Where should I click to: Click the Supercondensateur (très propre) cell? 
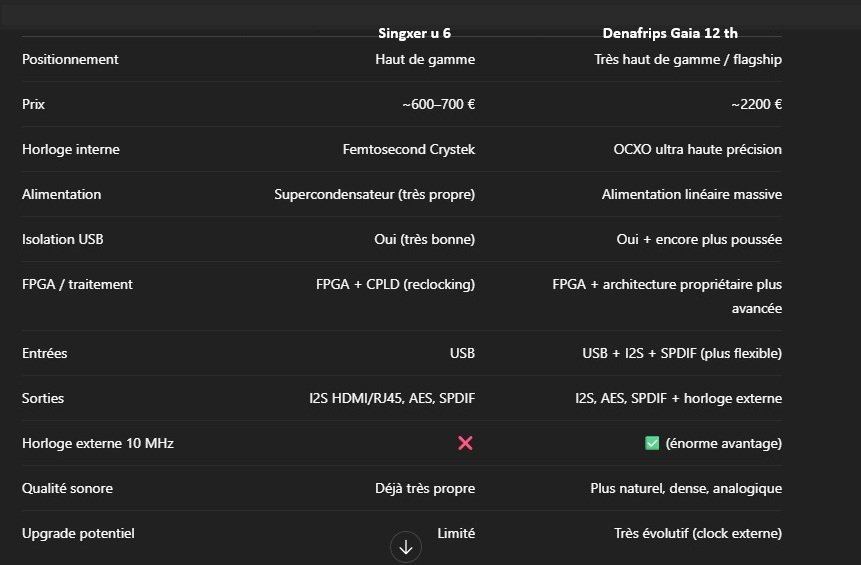tap(374, 194)
